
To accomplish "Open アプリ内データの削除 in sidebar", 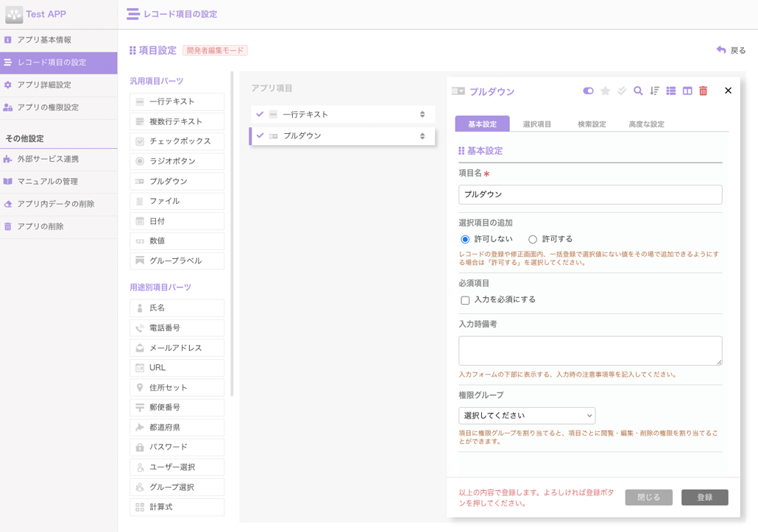I will pos(58,204).
